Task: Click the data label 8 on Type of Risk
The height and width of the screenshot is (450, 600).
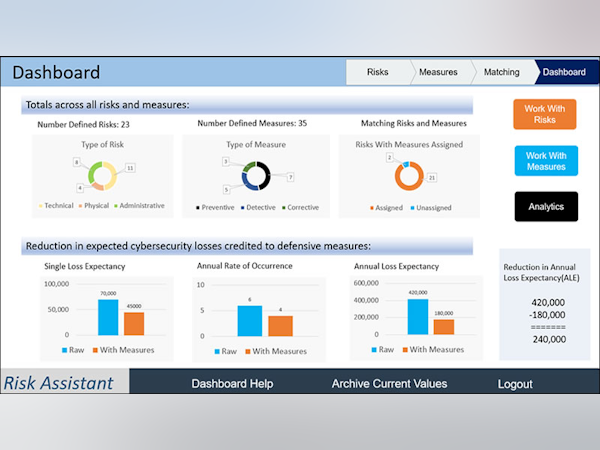Action: [77, 162]
